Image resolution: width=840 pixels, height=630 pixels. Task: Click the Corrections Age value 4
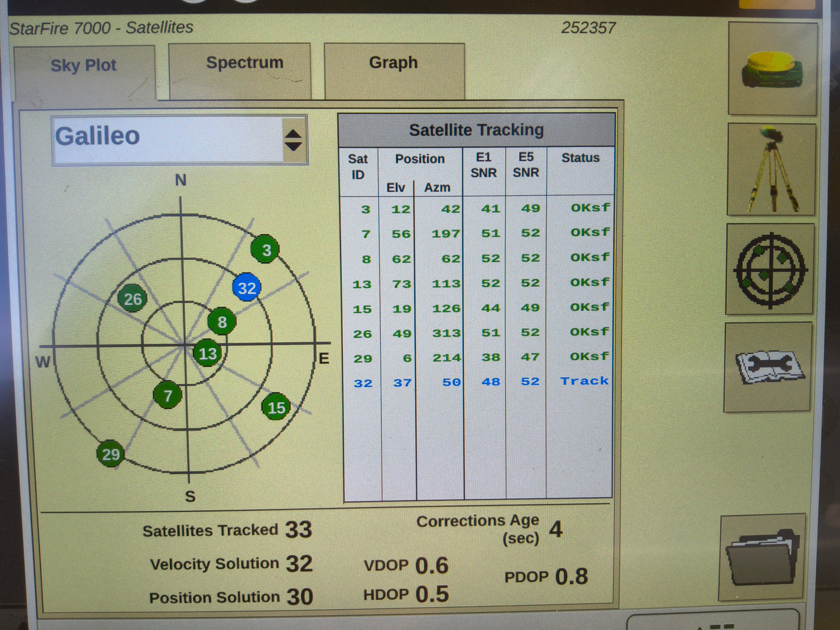(556, 529)
